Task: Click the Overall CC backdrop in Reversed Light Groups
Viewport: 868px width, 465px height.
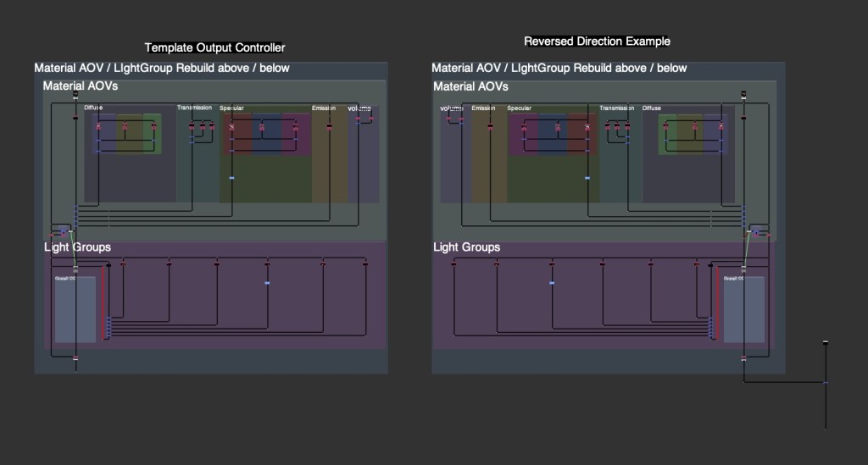Action: [x=743, y=313]
